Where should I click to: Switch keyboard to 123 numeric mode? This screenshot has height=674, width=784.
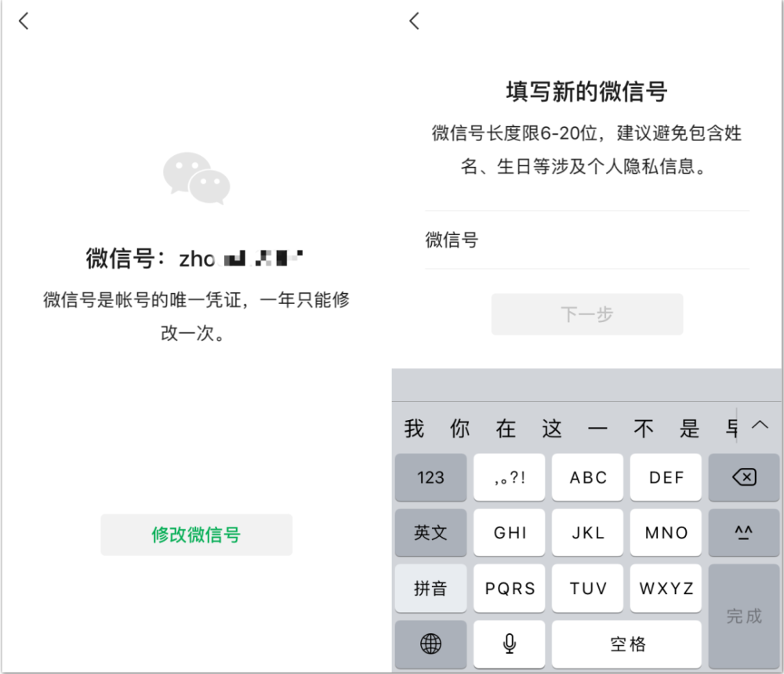430,477
